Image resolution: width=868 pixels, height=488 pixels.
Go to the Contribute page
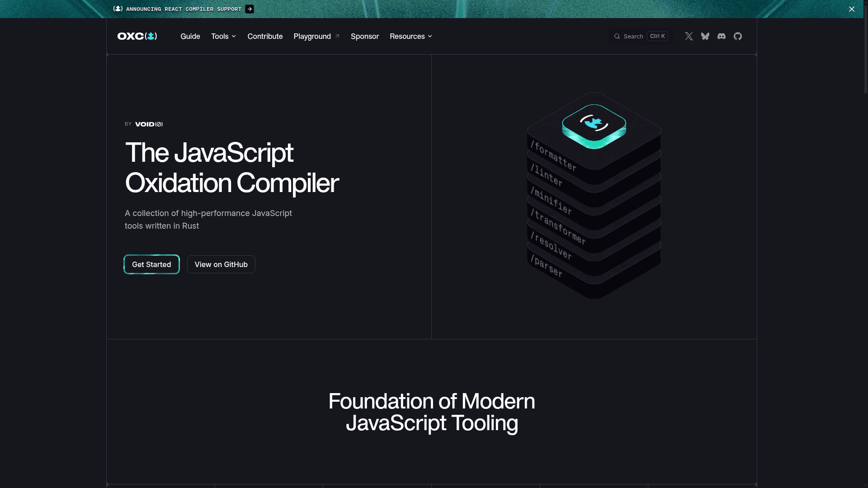click(265, 36)
